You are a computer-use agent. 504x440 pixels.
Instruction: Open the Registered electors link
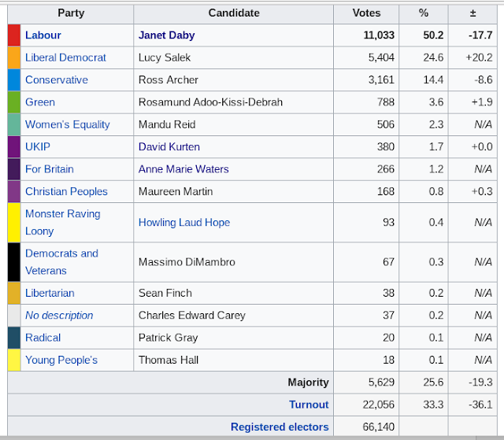pyautogui.click(x=280, y=427)
